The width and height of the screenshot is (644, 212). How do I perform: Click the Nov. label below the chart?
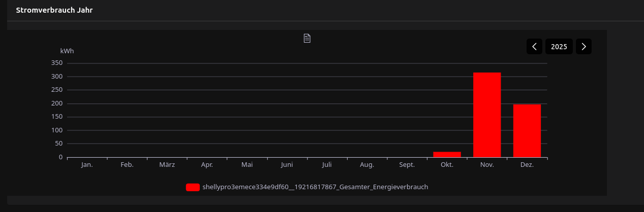coord(487,165)
